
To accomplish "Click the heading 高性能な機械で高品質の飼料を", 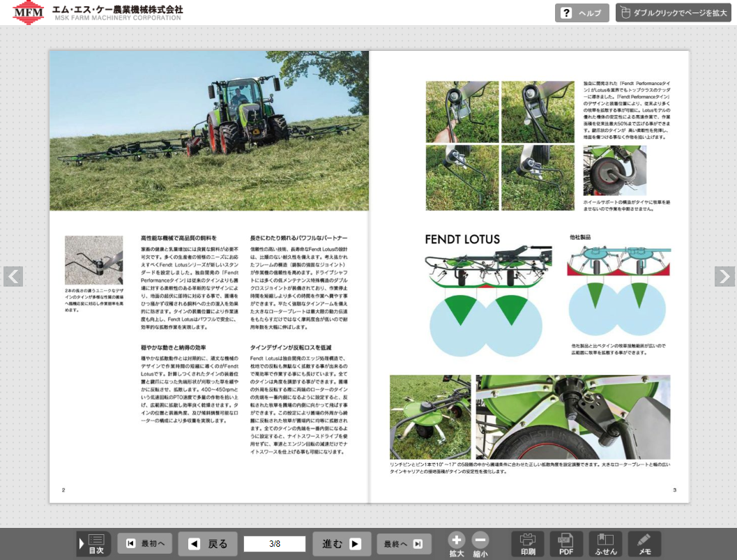I will pos(178,239).
